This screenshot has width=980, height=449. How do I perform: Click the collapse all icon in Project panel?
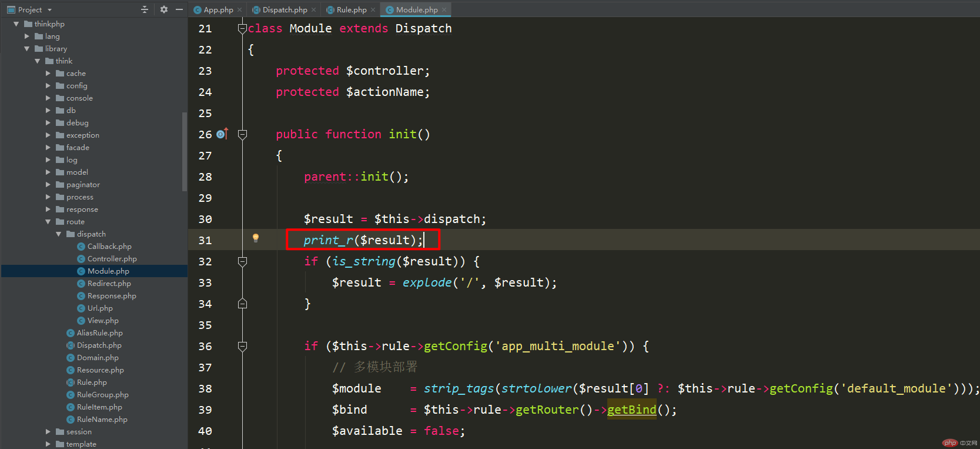[x=145, y=9]
